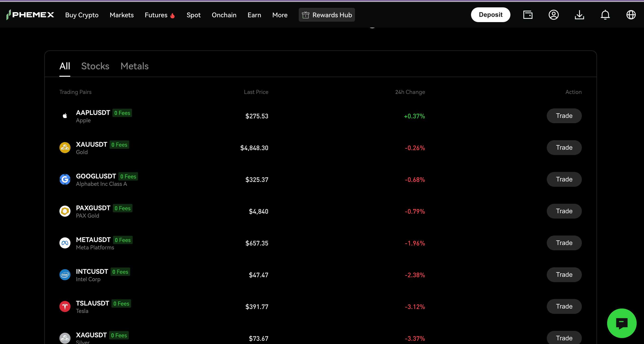This screenshot has width=644, height=344.
Task: Expand the Futures menu
Action: (156, 15)
